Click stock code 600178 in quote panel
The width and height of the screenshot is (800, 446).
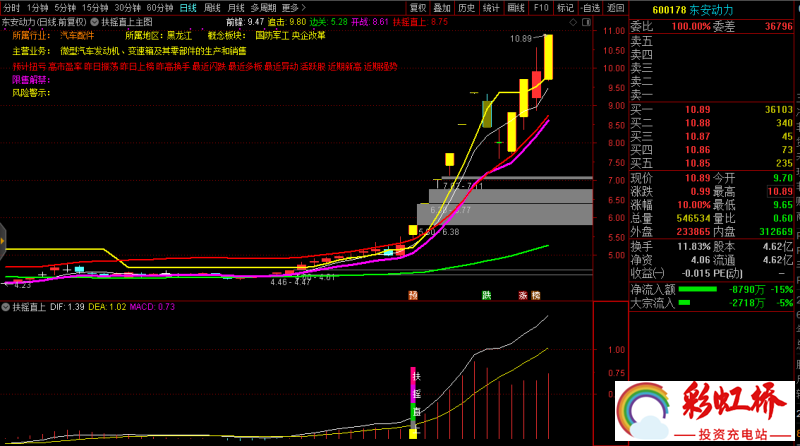coord(669,10)
